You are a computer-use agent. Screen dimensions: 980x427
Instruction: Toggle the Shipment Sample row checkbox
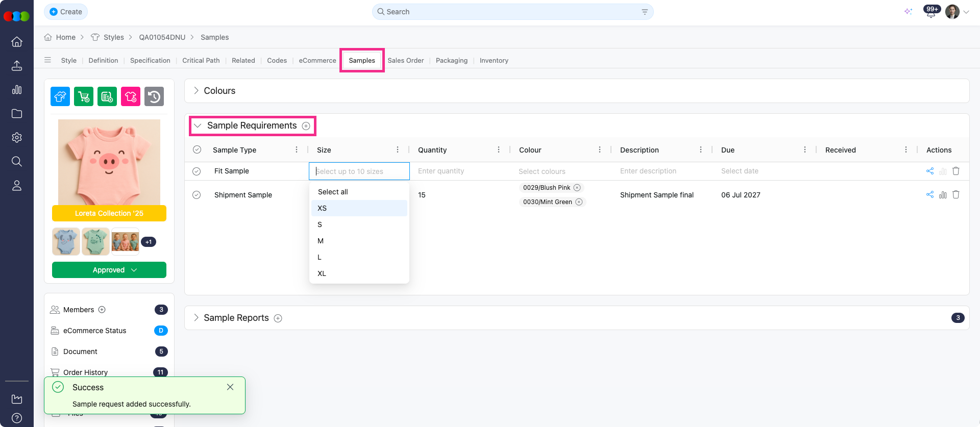click(197, 195)
